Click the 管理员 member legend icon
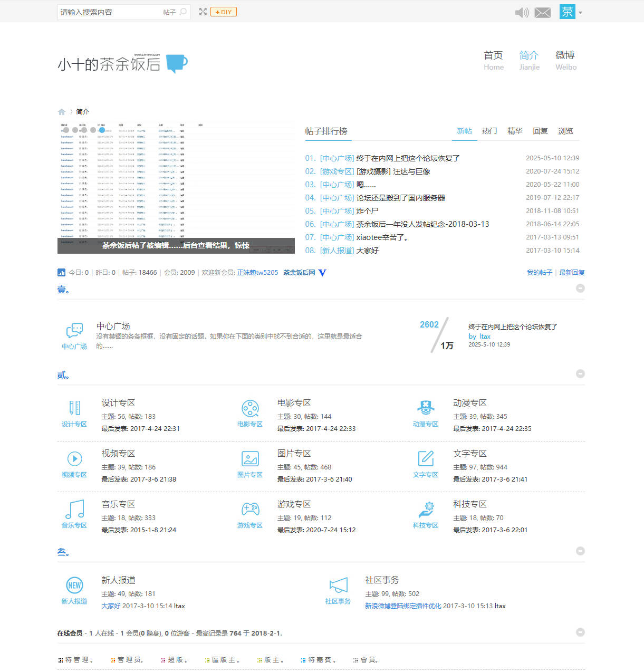Screen dimensions: 644x672 (x=113, y=660)
